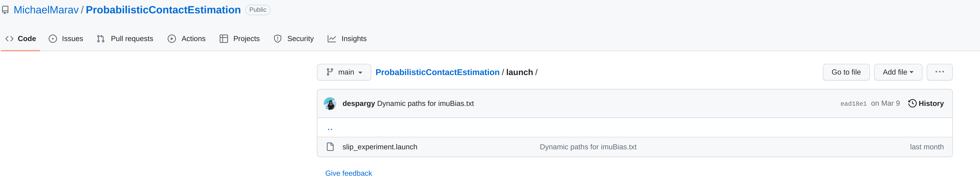The width and height of the screenshot is (980, 182).
Task: Click the Pull requests branch icon
Action: pyautogui.click(x=101, y=38)
